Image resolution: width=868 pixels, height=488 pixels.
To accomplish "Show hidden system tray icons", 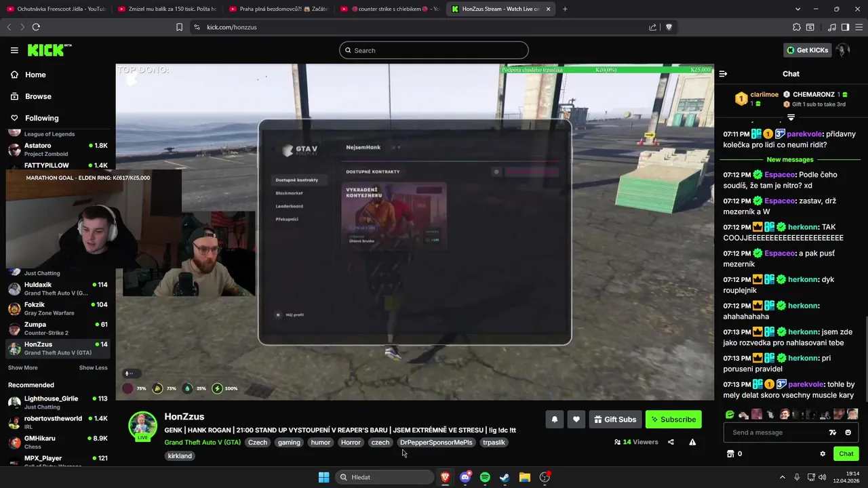I will pyautogui.click(x=782, y=477).
